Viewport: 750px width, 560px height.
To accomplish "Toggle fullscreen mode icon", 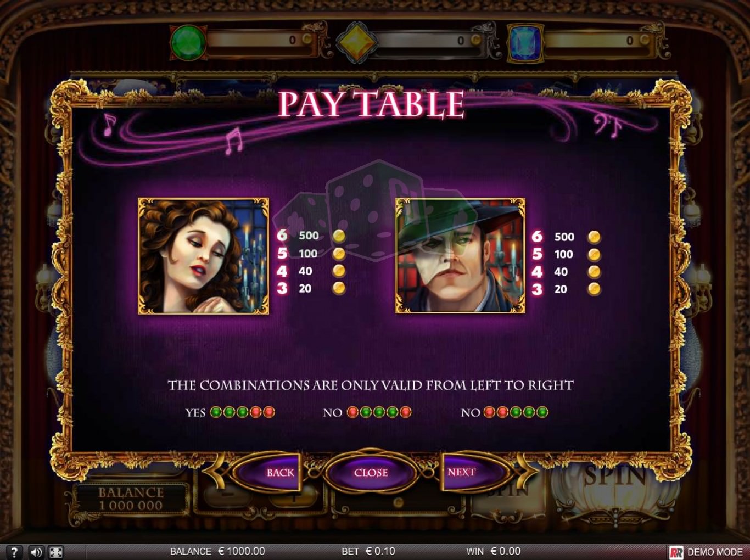I will point(55,552).
